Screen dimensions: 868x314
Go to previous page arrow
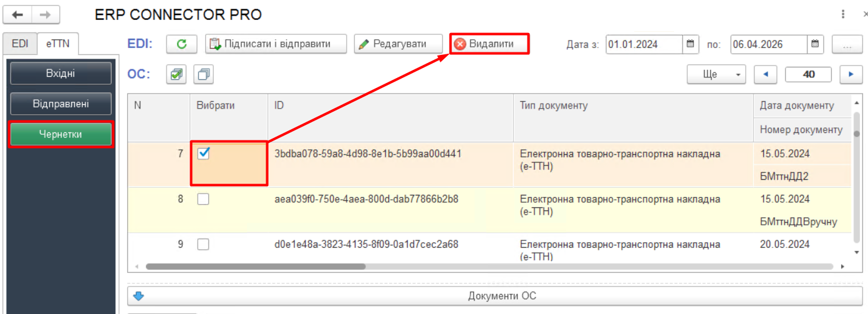point(765,74)
